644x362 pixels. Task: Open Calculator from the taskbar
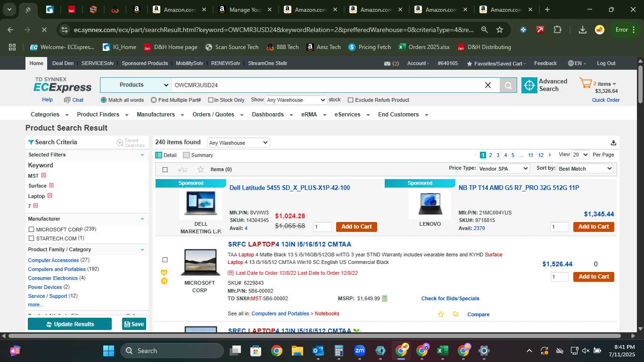(339, 351)
